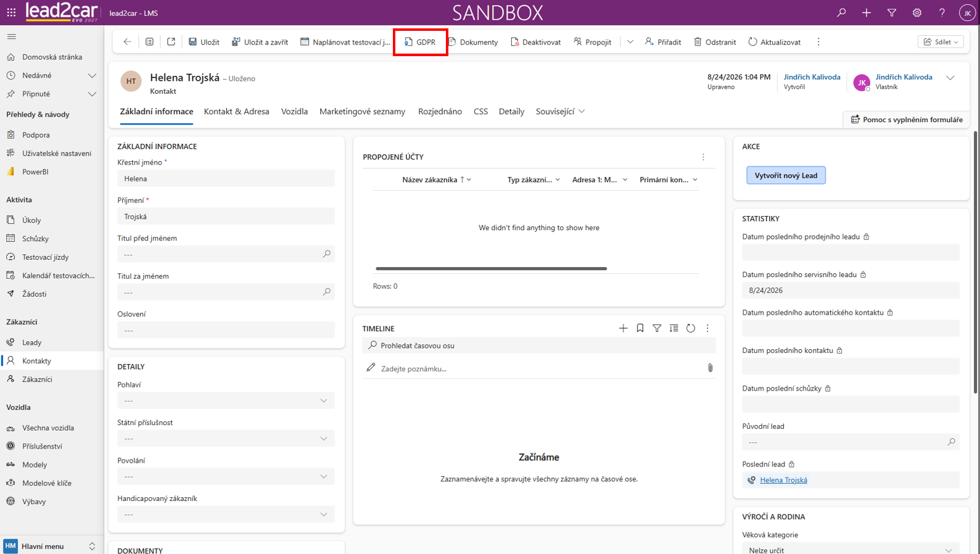
Task: Open the Sdílet dropdown button
Action: tap(941, 42)
